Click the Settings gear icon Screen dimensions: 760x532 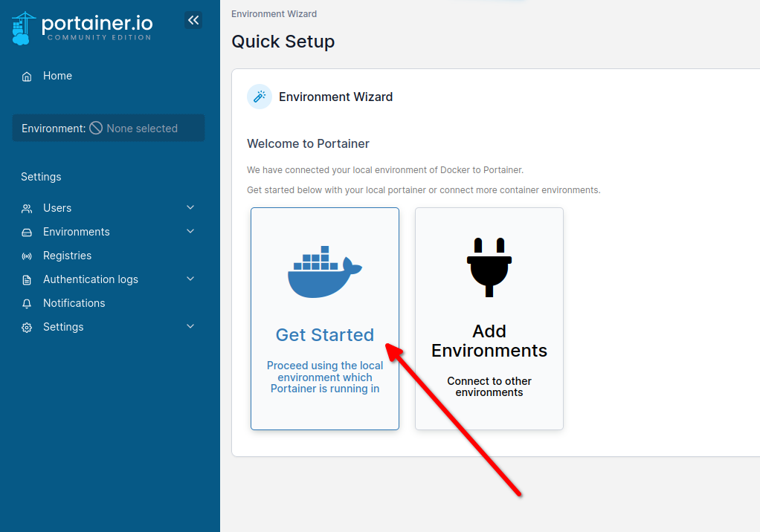coord(27,327)
